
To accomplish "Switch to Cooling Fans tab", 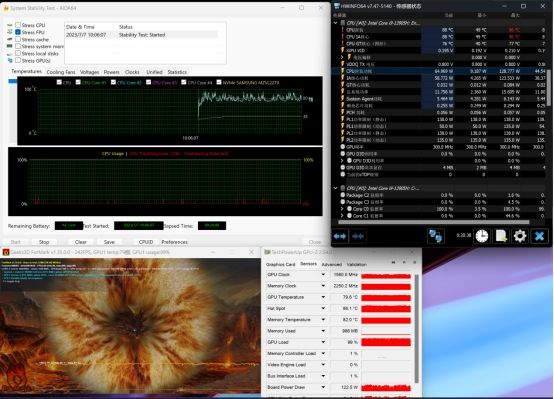I will [x=61, y=72].
